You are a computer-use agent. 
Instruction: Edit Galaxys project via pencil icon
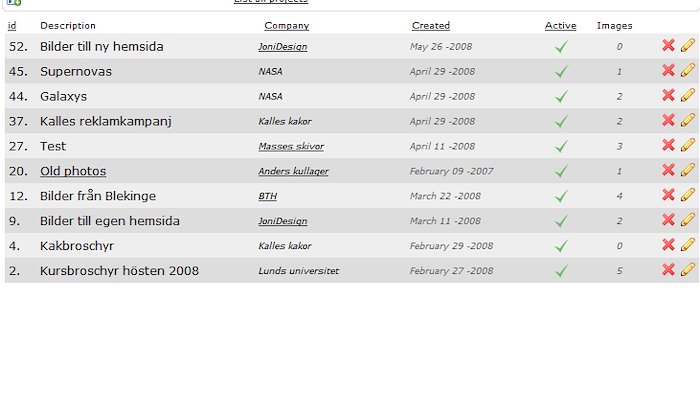pos(688,95)
